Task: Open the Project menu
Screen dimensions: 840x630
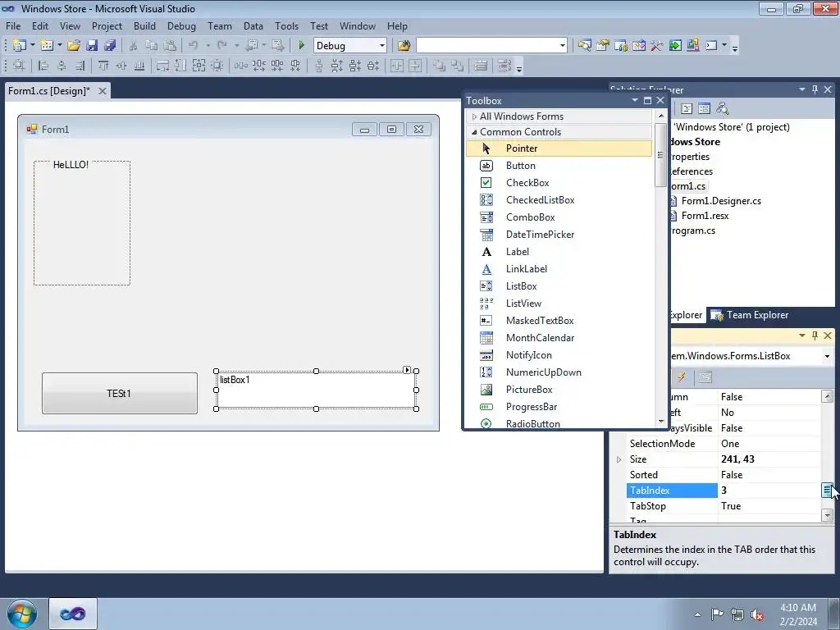Action: (x=107, y=25)
